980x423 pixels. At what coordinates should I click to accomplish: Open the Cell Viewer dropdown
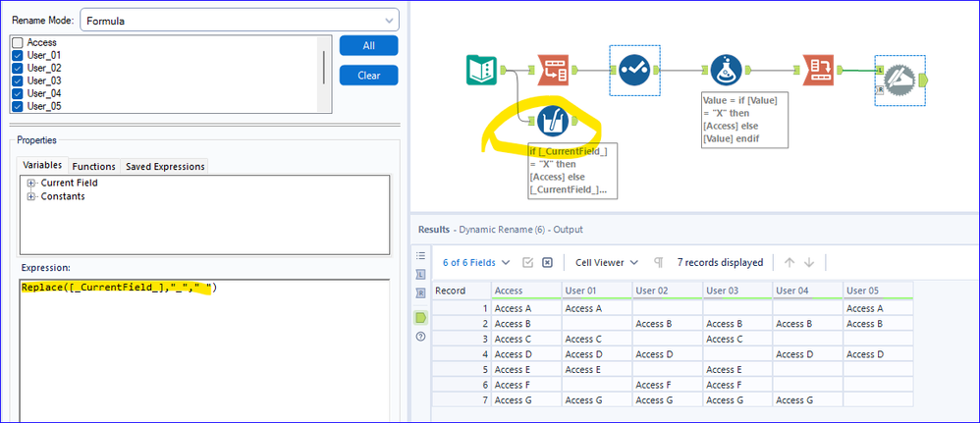coord(607,262)
